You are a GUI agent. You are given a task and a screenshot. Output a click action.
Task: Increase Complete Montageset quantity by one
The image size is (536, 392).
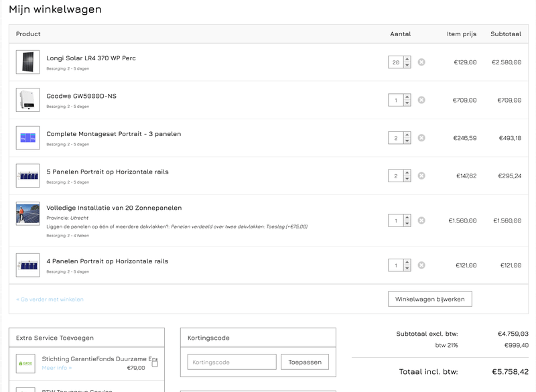pos(407,135)
